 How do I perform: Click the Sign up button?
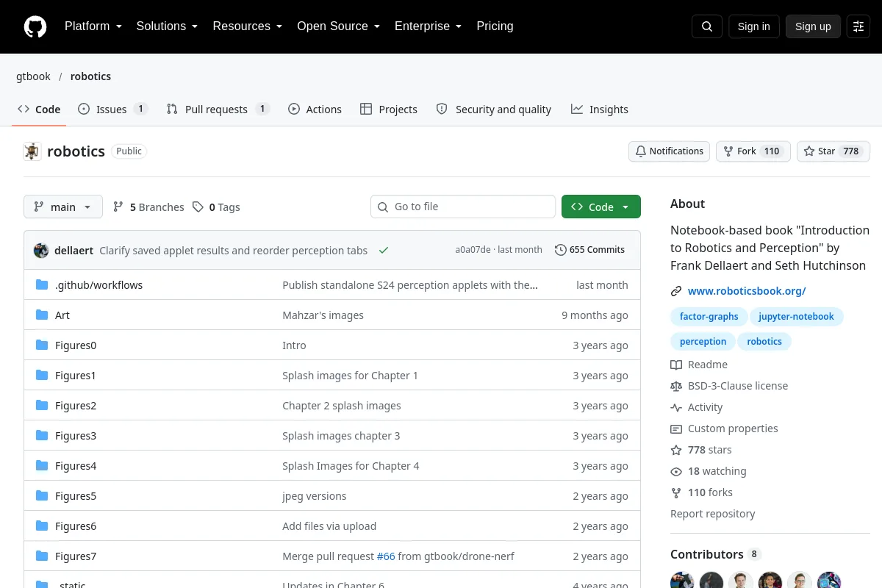point(813,26)
